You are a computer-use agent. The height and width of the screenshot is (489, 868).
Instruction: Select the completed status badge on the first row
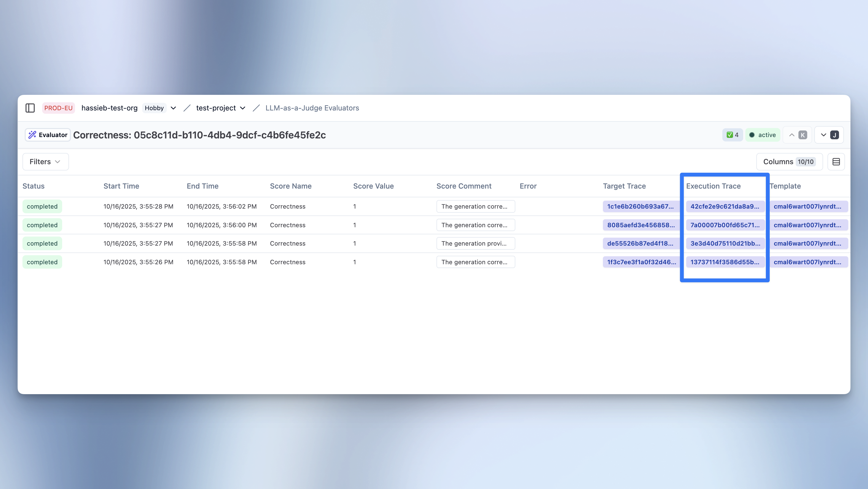(42, 206)
